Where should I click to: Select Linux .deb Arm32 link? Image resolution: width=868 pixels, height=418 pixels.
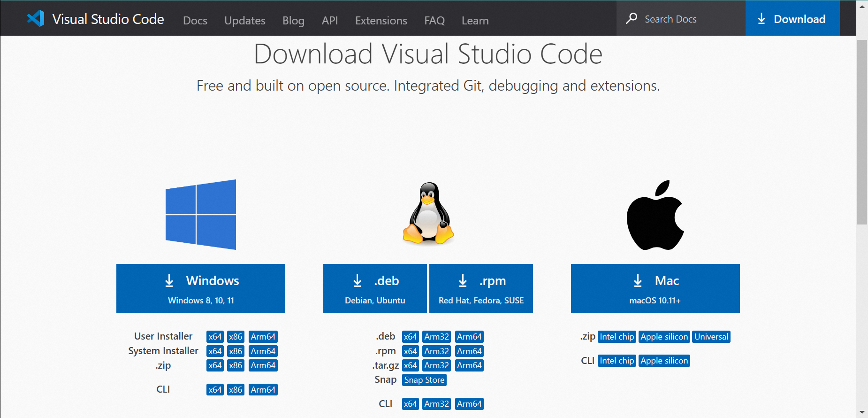tap(437, 337)
